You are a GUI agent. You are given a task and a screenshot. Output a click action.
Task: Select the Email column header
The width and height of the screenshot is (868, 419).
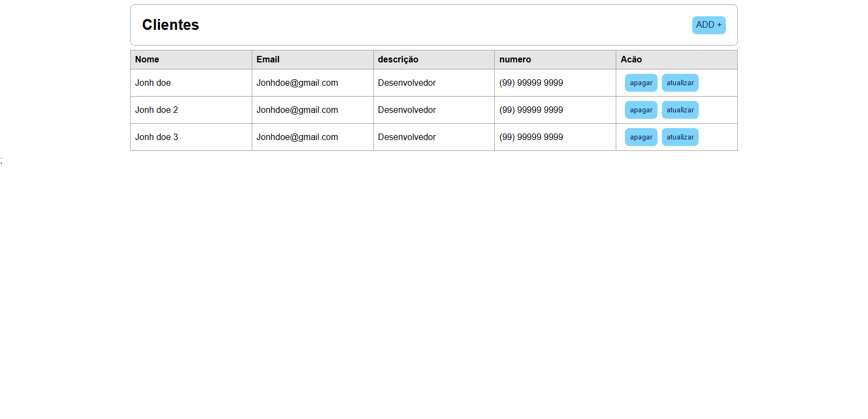268,60
